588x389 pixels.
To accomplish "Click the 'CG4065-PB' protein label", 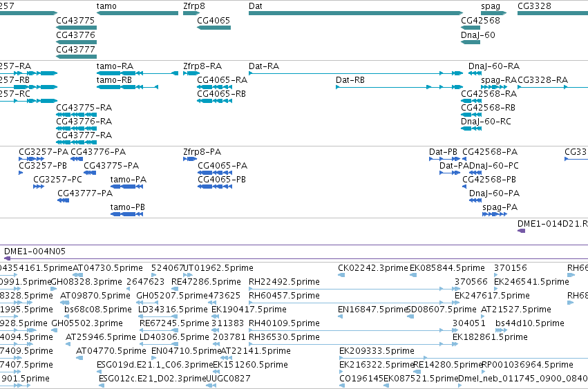I will 222,180.
